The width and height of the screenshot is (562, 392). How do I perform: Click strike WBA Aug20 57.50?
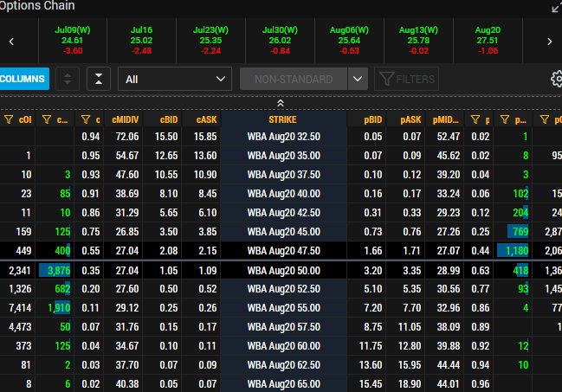click(x=283, y=327)
